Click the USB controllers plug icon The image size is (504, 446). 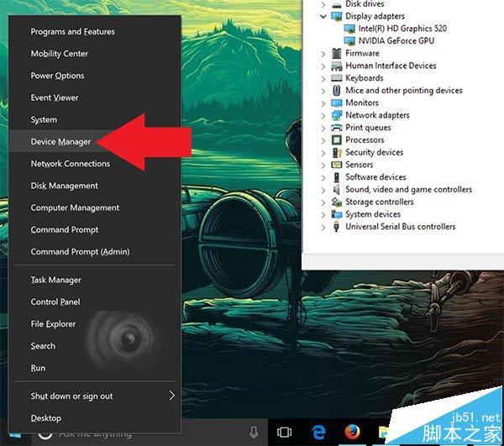pyautogui.click(x=337, y=227)
